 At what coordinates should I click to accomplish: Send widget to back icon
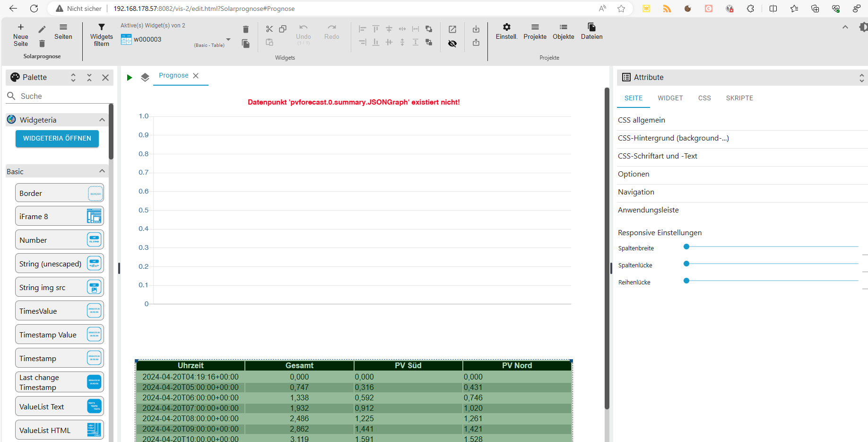pos(429,42)
